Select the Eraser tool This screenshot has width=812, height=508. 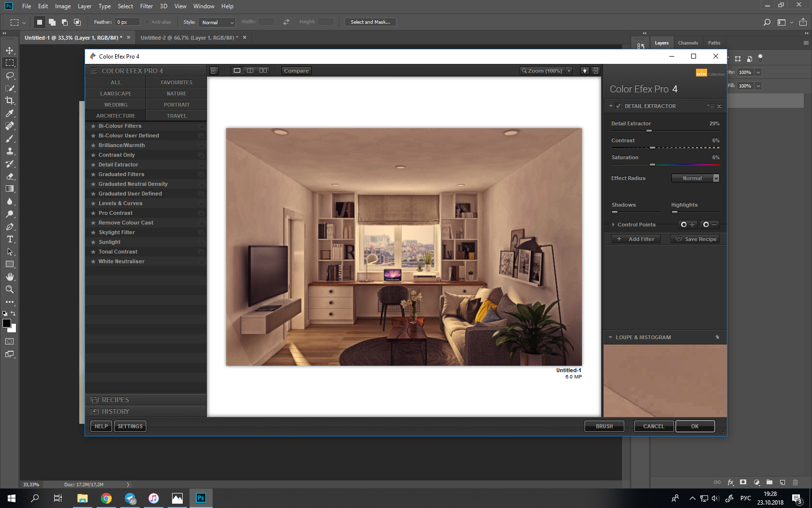coord(10,176)
